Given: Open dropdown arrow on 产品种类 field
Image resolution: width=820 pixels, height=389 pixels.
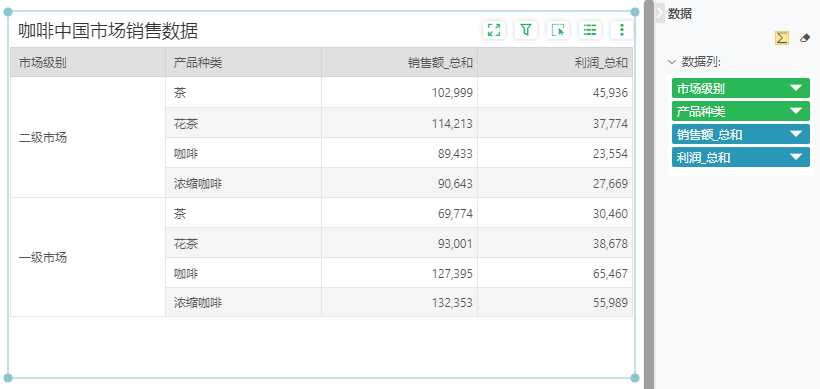Looking at the screenshot, I should [x=796, y=111].
